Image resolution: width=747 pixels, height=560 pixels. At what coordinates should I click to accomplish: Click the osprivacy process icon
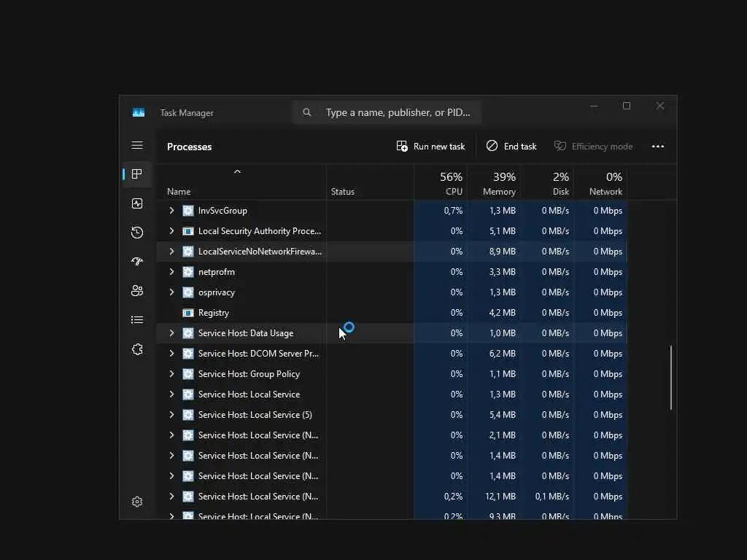click(188, 292)
